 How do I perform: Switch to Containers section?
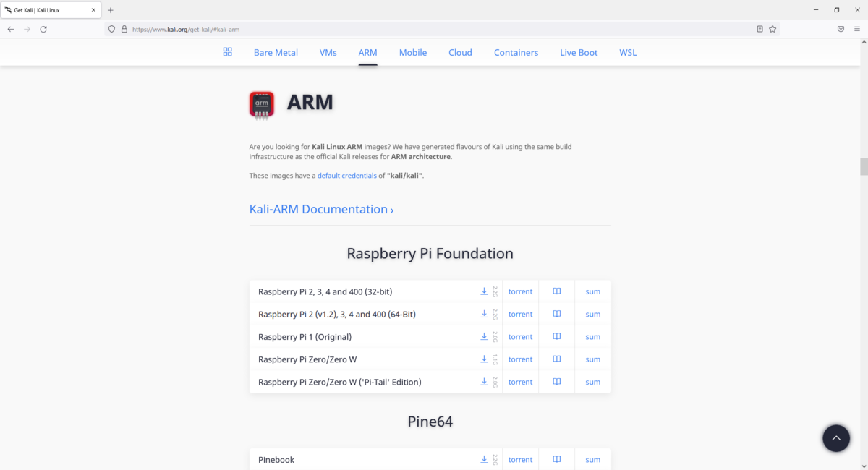pos(516,52)
